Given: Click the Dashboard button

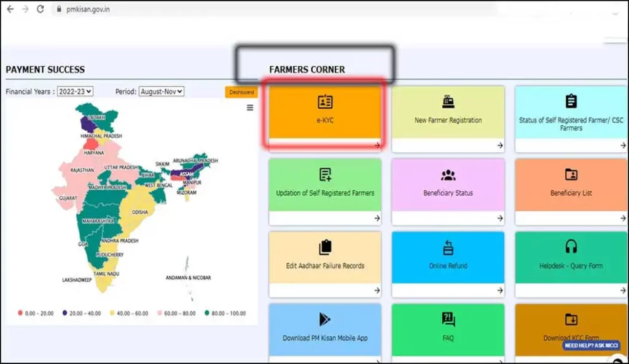Looking at the screenshot, I should [x=242, y=92].
